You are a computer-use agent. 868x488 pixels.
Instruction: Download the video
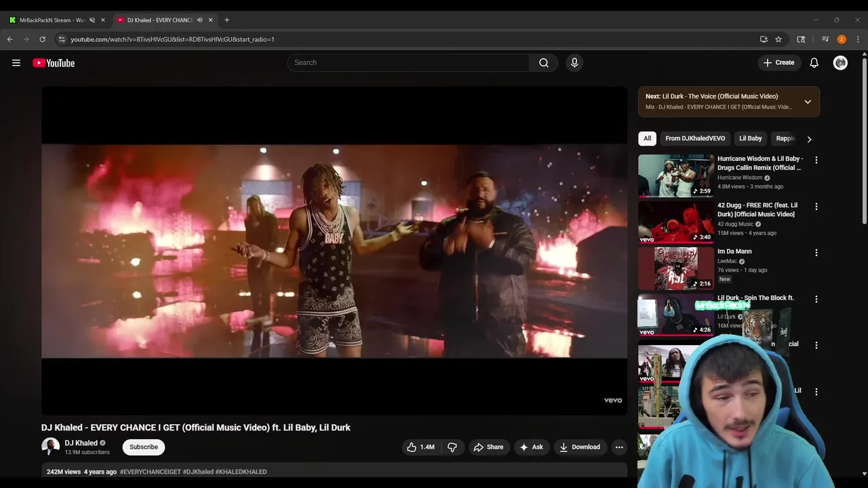[x=579, y=447]
